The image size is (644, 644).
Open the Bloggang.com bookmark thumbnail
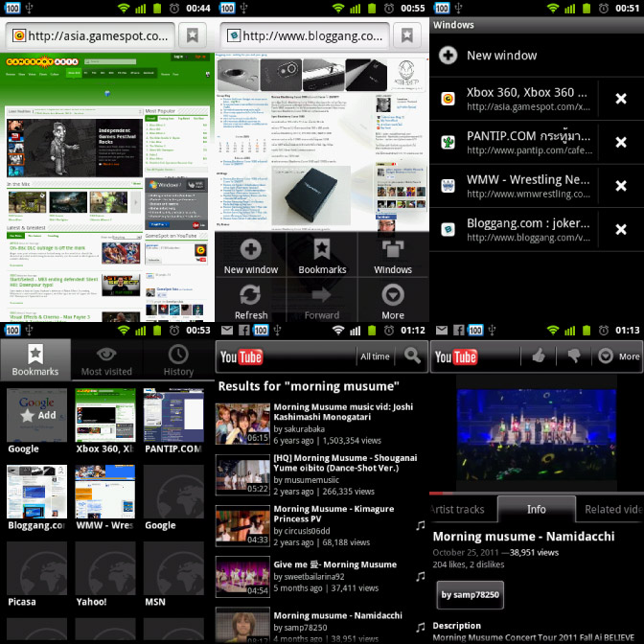pos(36,492)
